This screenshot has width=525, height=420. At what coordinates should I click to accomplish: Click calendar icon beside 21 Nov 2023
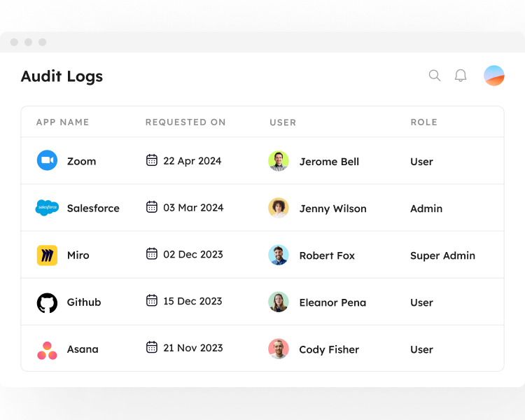151,347
